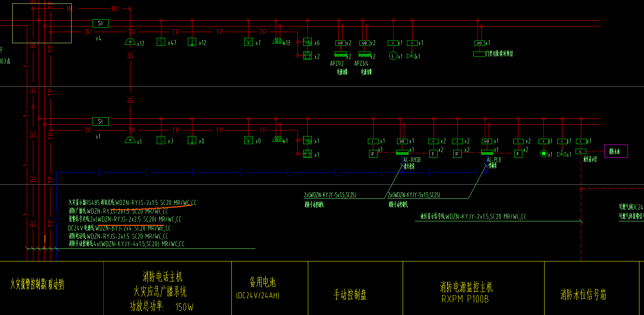This screenshot has height=315, width=644.
Task: Pick the I/O module above the AC-PLB panel
Action: point(487,141)
